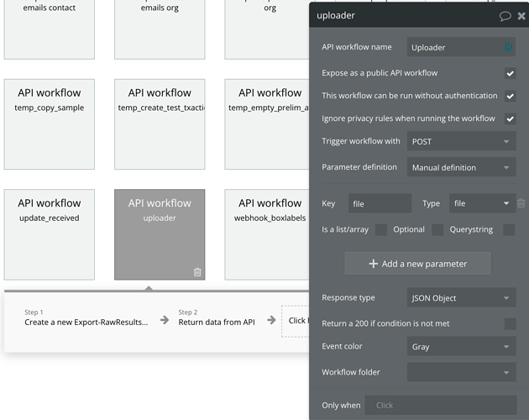This screenshot has height=420, width=529.
Task: Edit the Key field containing file
Action: click(380, 203)
